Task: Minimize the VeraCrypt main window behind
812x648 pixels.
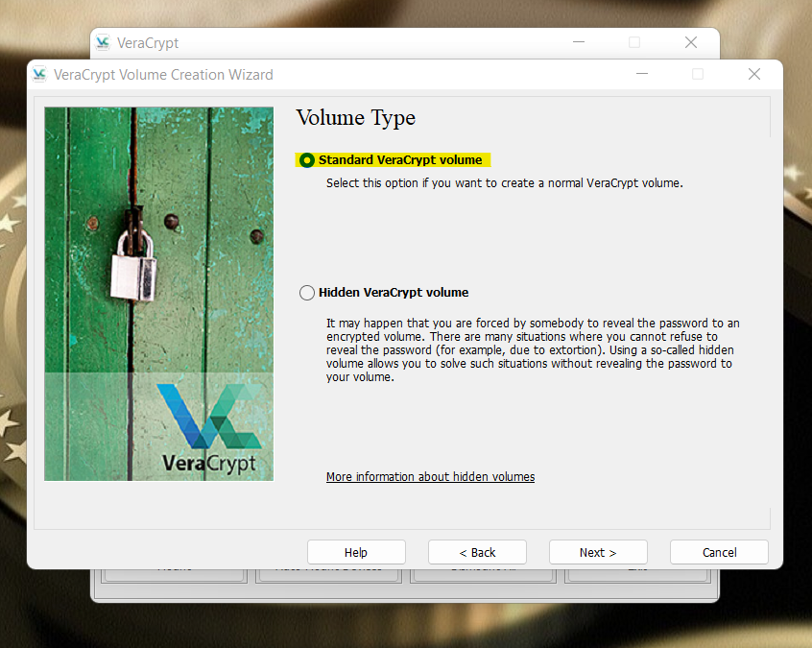Action: click(x=579, y=42)
